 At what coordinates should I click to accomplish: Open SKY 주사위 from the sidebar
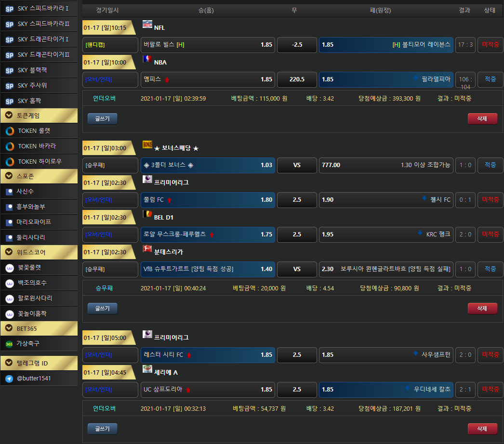39,86
